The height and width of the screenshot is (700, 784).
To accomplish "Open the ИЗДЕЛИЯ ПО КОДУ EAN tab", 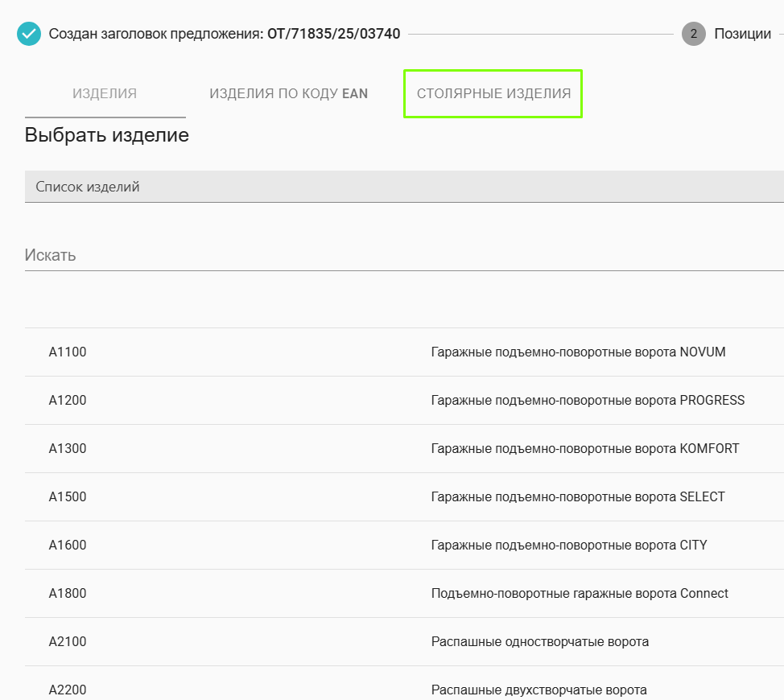I will (288, 93).
